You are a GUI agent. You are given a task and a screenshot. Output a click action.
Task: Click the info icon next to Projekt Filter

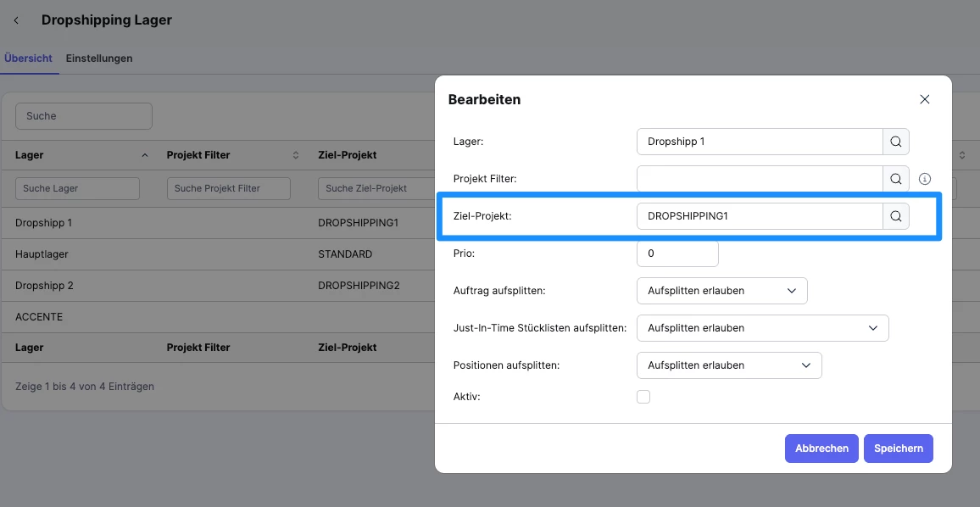tap(925, 179)
